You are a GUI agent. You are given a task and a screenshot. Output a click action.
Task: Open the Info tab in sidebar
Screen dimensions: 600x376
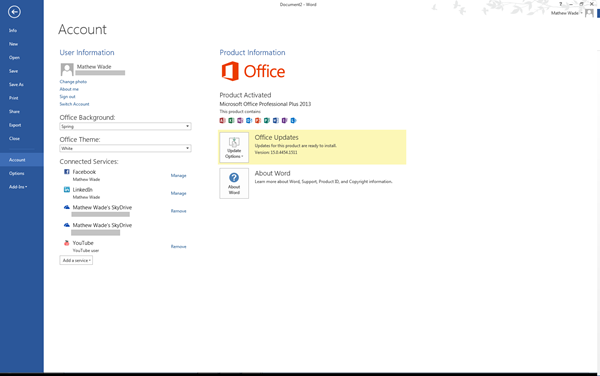pyautogui.click(x=13, y=30)
